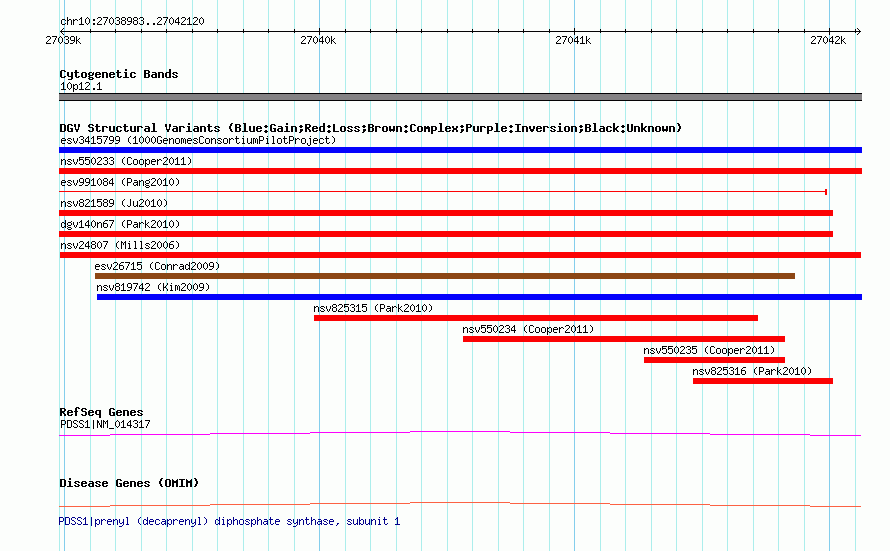890x551 pixels.
Task: Click the orange OMIM disease gene line
Action: (460, 504)
